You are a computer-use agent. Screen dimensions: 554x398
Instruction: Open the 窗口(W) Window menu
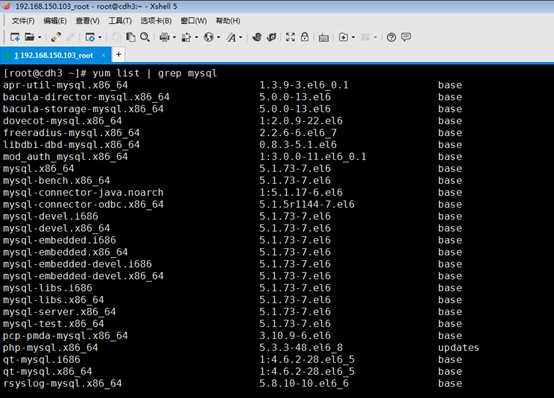pyautogui.click(x=194, y=21)
